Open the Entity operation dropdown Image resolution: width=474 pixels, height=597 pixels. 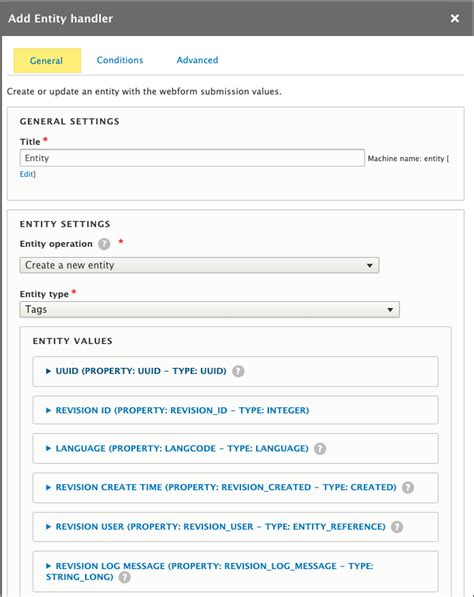[199, 265]
